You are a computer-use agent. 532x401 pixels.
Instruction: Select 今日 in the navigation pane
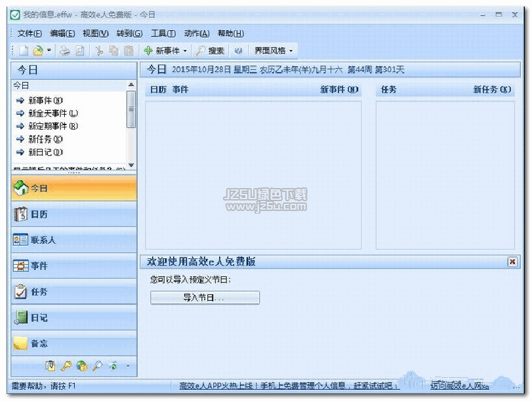(74, 188)
